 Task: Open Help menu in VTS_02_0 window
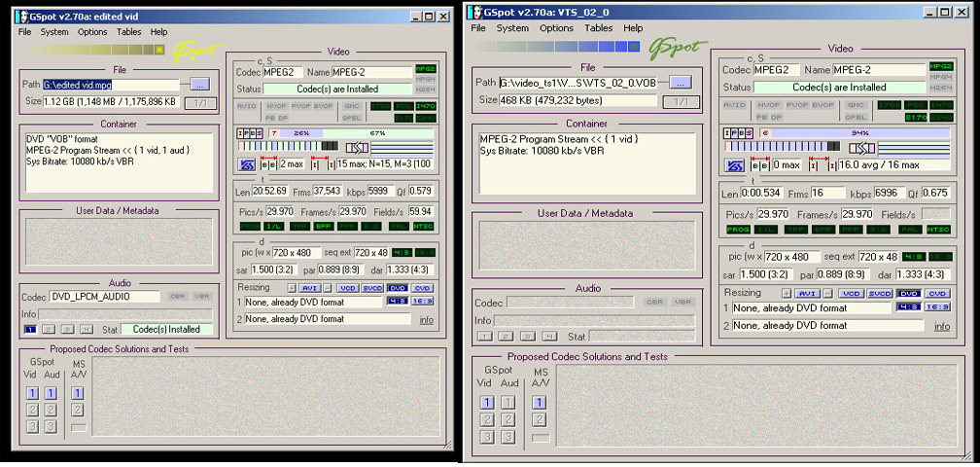(633, 28)
